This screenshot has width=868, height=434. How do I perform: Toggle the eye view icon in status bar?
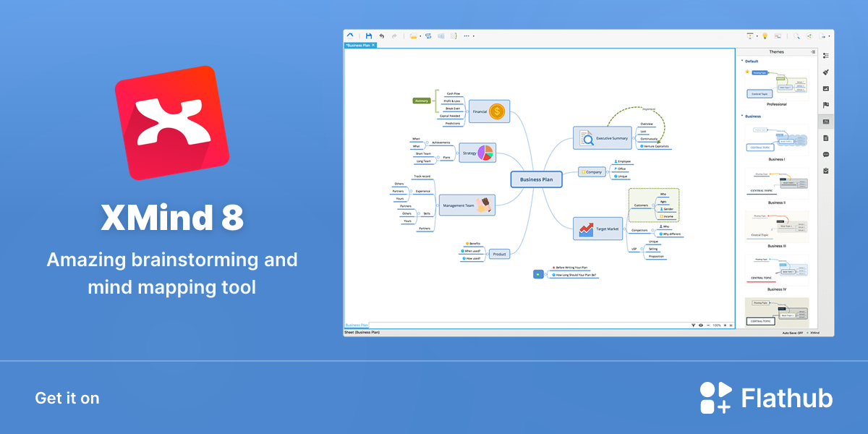point(701,325)
